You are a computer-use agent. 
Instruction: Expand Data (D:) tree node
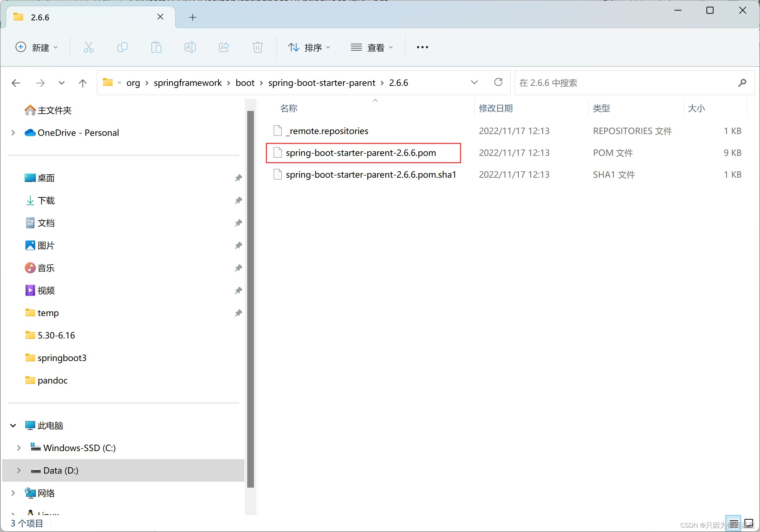(19, 470)
